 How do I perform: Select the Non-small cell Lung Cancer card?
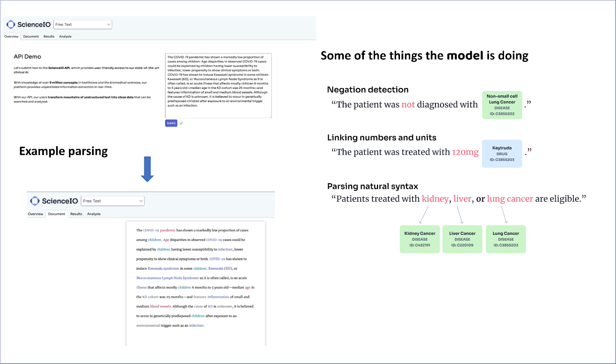point(502,105)
